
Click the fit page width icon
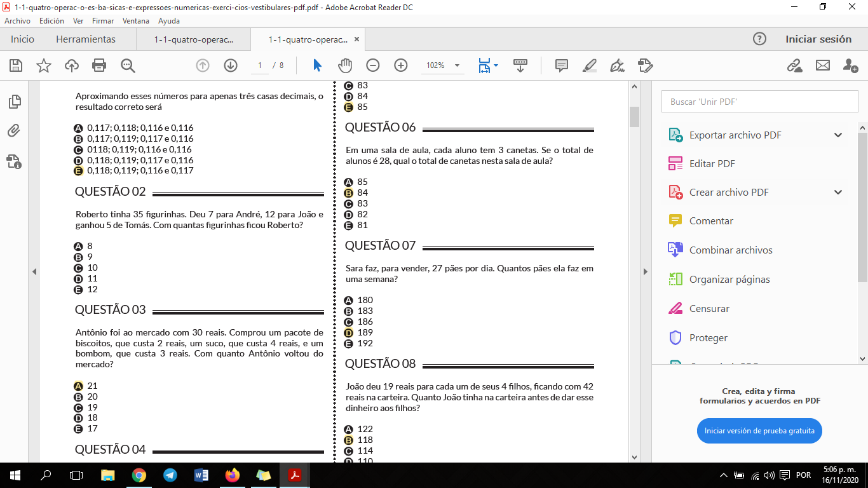point(484,65)
